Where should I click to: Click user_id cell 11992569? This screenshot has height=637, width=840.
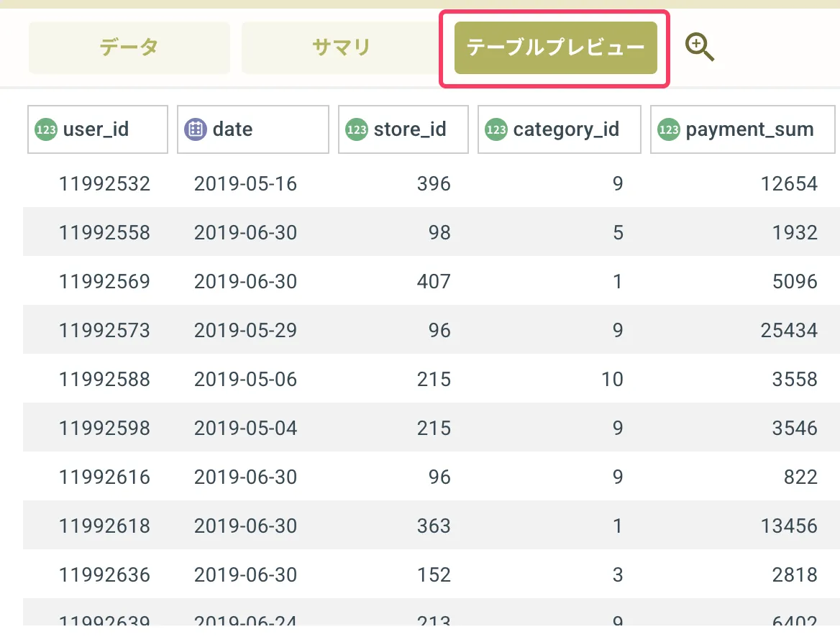[104, 281]
